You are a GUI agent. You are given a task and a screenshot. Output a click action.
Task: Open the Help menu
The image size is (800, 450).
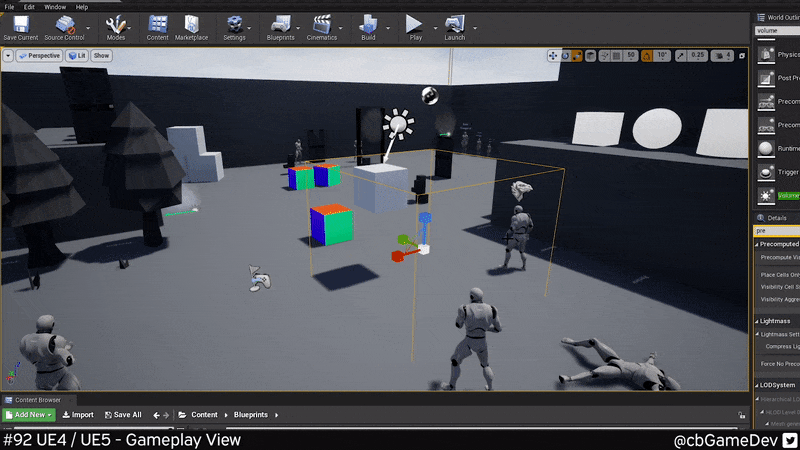pyautogui.click(x=82, y=7)
